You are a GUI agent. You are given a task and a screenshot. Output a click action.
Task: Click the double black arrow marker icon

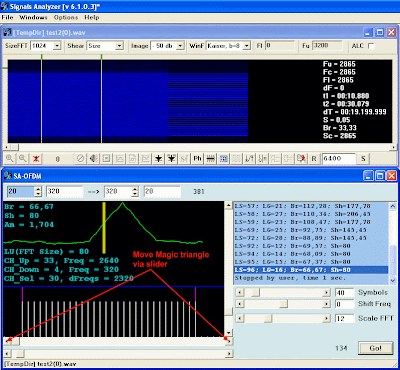click(x=172, y=159)
